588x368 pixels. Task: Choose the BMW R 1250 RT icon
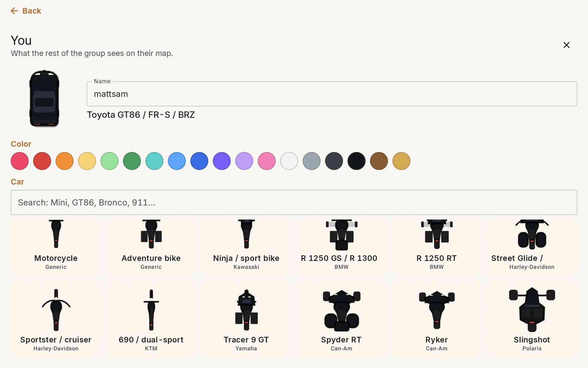[437, 234]
